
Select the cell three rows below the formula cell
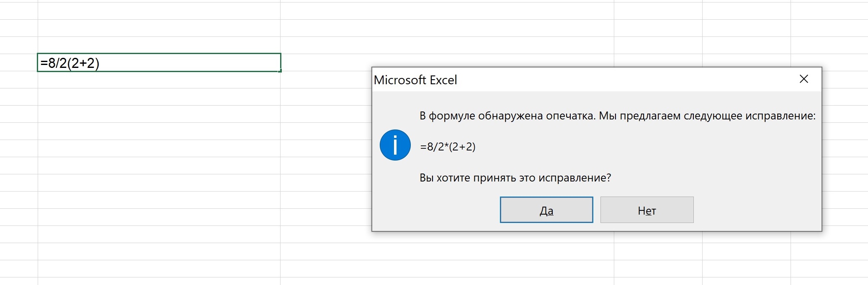pyautogui.click(x=159, y=114)
